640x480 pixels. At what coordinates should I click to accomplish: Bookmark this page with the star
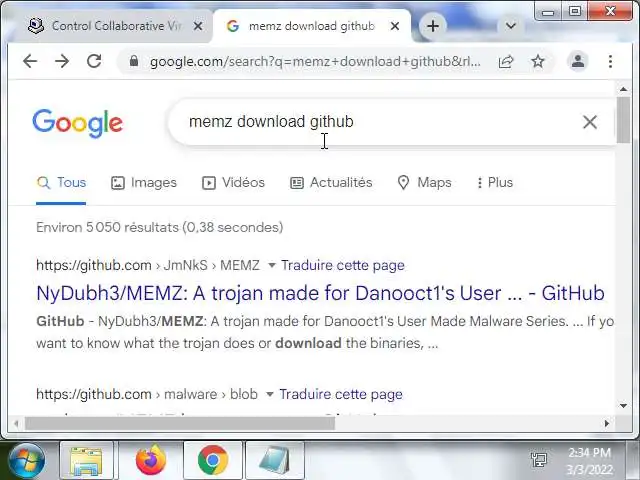[538, 62]
